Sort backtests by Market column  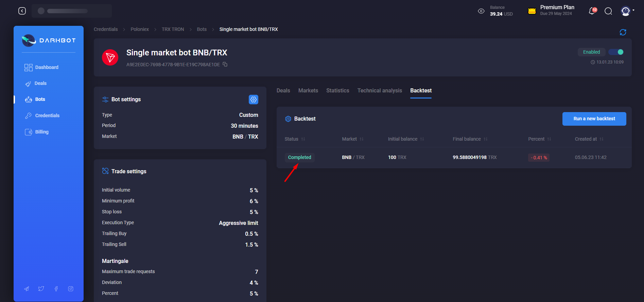point(353,139)
